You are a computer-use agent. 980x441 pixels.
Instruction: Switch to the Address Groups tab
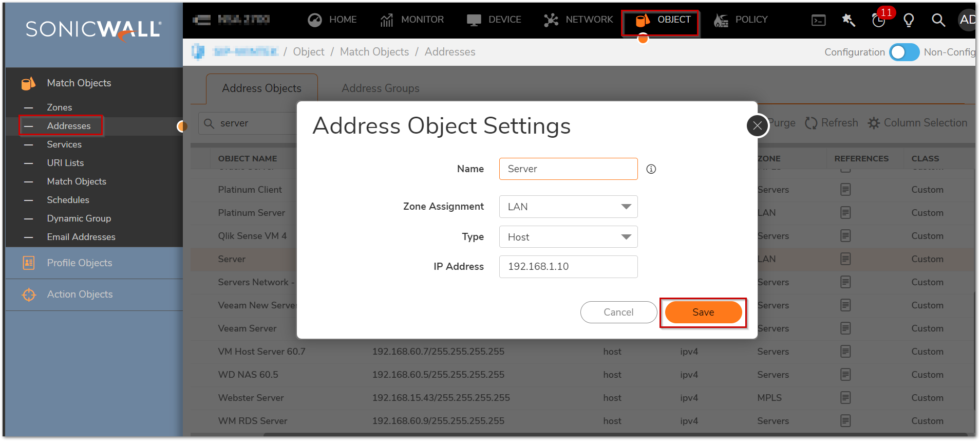380,88
